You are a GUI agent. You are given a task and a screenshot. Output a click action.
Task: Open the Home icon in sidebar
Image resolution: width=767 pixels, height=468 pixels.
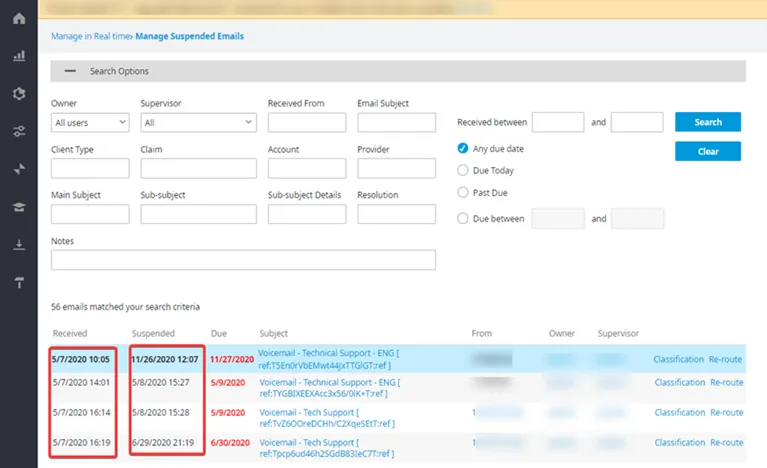coord(19,19)
